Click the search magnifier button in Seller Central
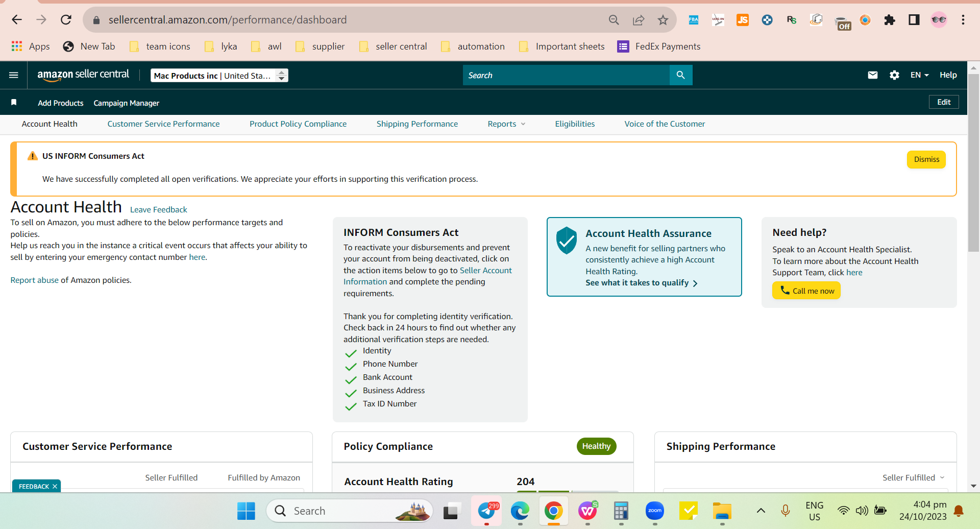Viewport: 980px width, 529px height. [681, 75]
